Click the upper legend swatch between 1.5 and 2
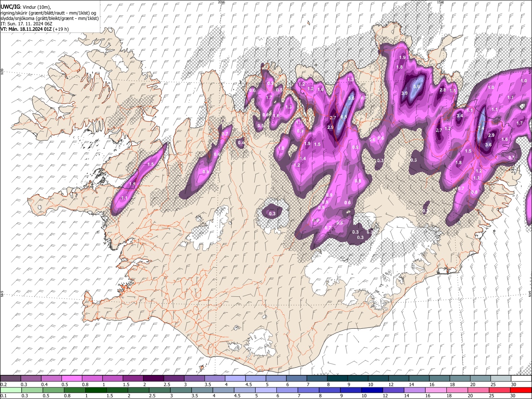Image resolution: width=532 pixels, height=399 pixels. coord(133,378)
